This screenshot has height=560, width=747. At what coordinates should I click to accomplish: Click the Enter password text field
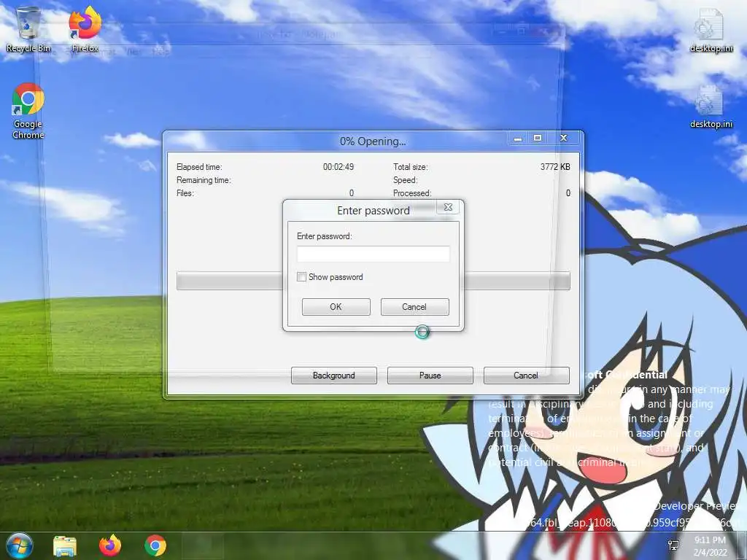[x=373, y=254]
